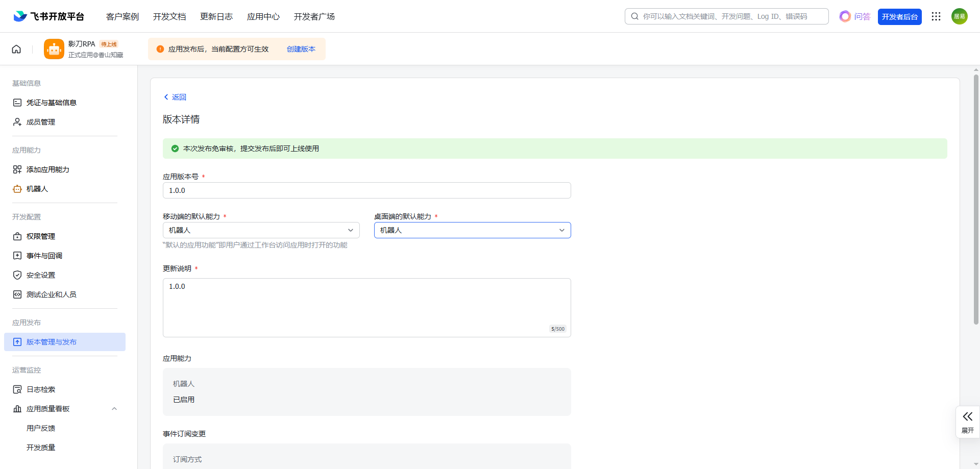Click the green user avatar

pos(959,16)
